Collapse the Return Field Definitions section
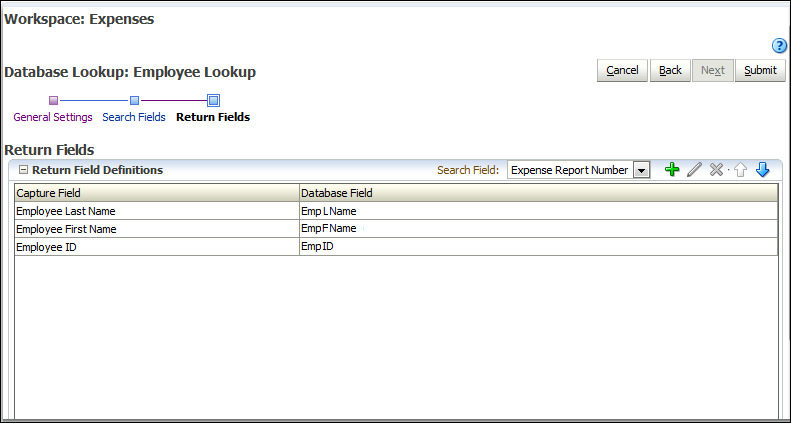 23,170
